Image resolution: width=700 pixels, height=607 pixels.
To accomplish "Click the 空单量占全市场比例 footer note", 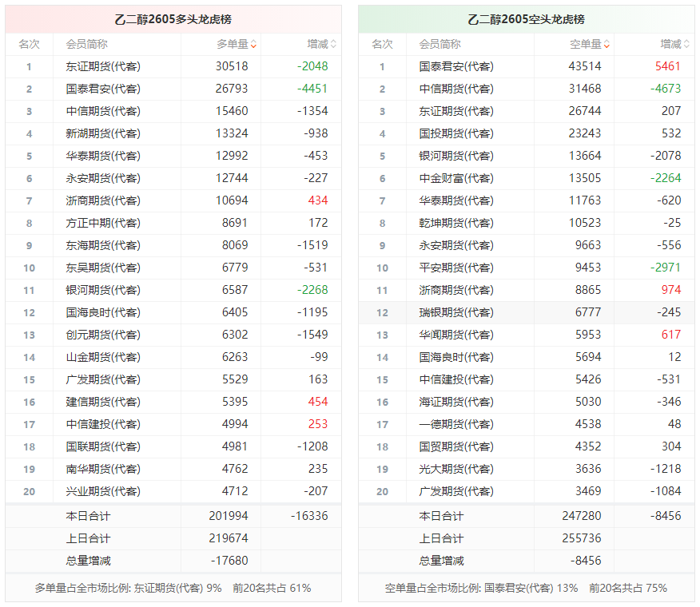I will coord(526,588).
